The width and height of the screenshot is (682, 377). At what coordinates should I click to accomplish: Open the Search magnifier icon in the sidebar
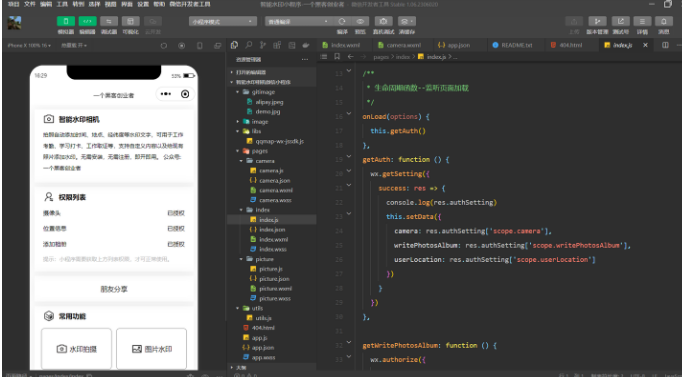(249, 45)
